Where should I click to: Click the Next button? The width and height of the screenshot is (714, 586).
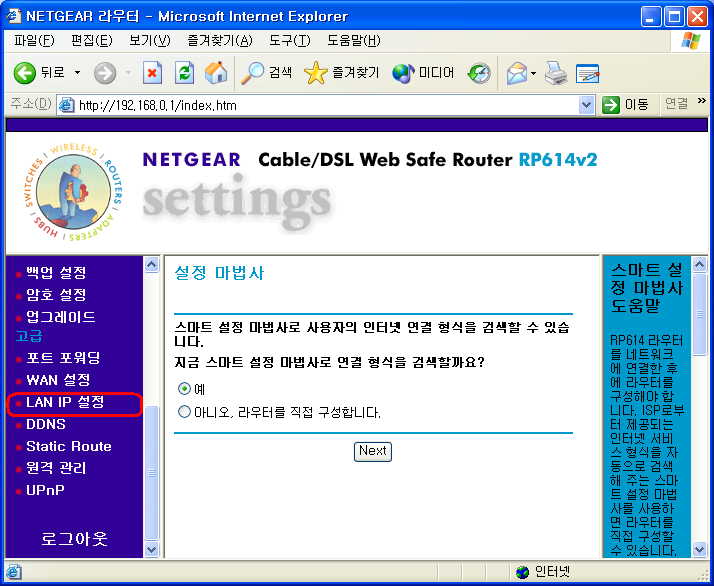click(372, 451)
